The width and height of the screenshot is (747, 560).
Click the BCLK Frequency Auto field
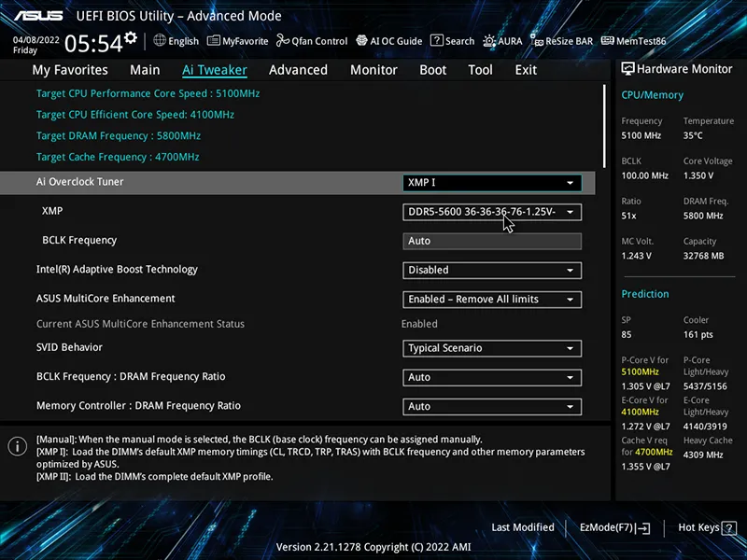point(492,241)
